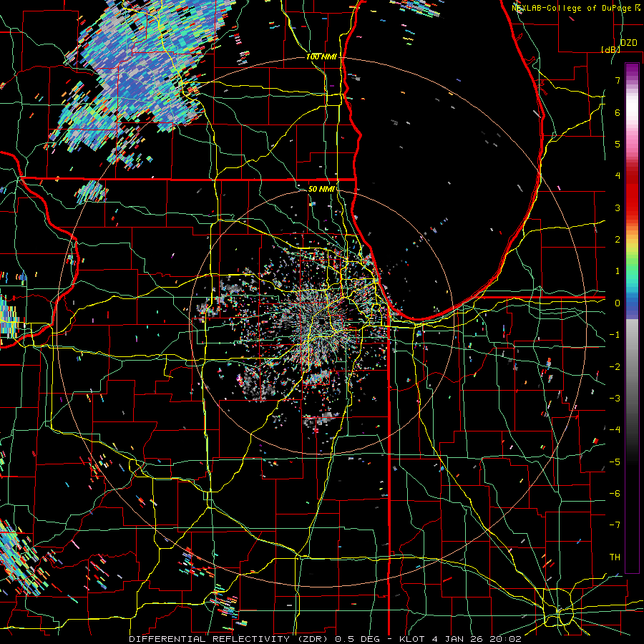
Task: Click the "TH" threshold label on scale
Action: tap(615, 557)
